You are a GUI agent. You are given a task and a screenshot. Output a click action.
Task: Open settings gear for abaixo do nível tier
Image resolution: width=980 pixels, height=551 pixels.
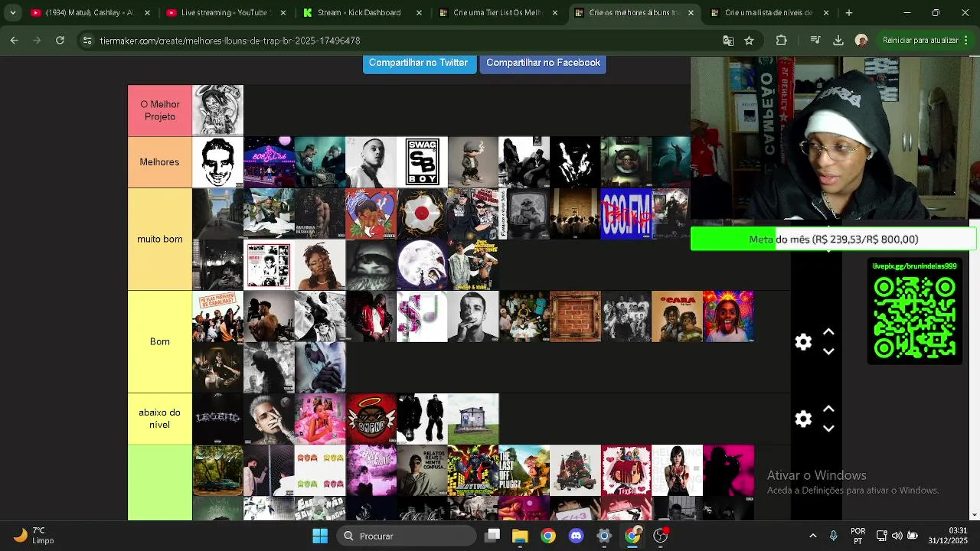[803, 419]
